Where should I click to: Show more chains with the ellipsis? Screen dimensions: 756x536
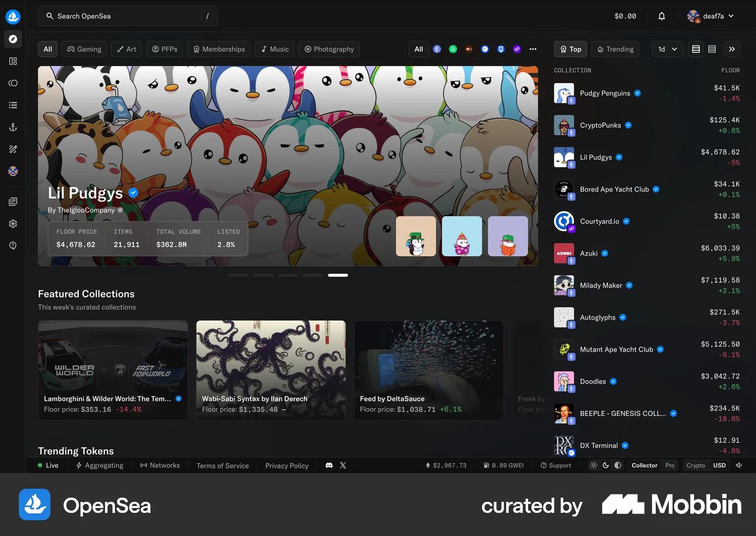tap(533, 49)
